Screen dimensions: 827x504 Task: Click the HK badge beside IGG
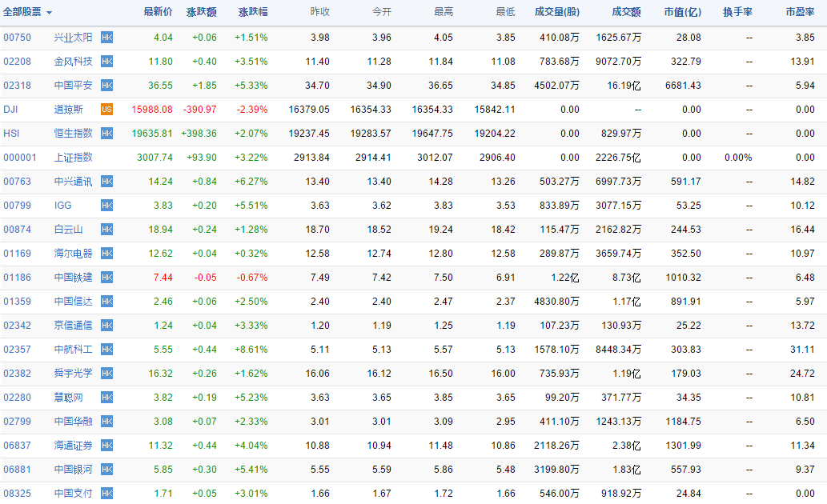106,206
